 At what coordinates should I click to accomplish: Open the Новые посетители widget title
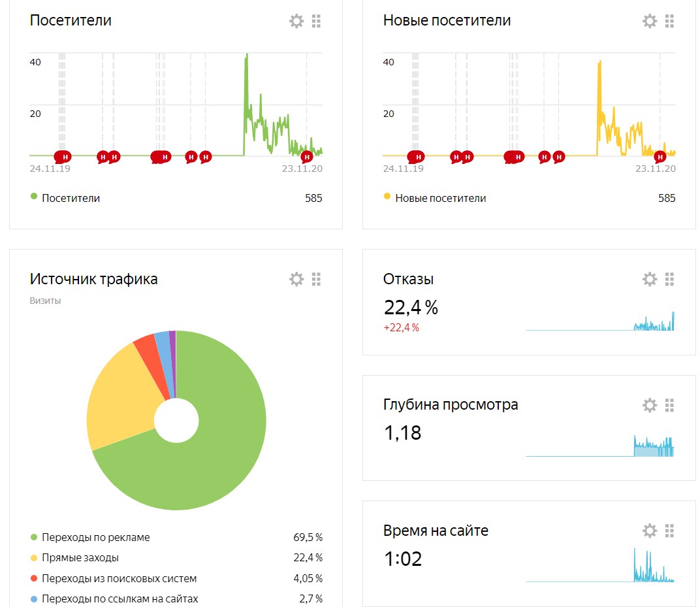[x=447, y=20]
